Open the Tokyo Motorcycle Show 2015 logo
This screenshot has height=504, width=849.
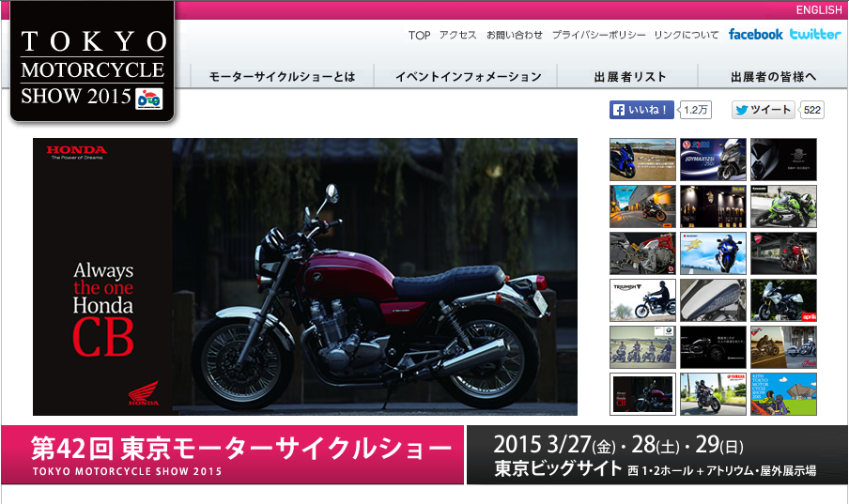coord(93,61)
